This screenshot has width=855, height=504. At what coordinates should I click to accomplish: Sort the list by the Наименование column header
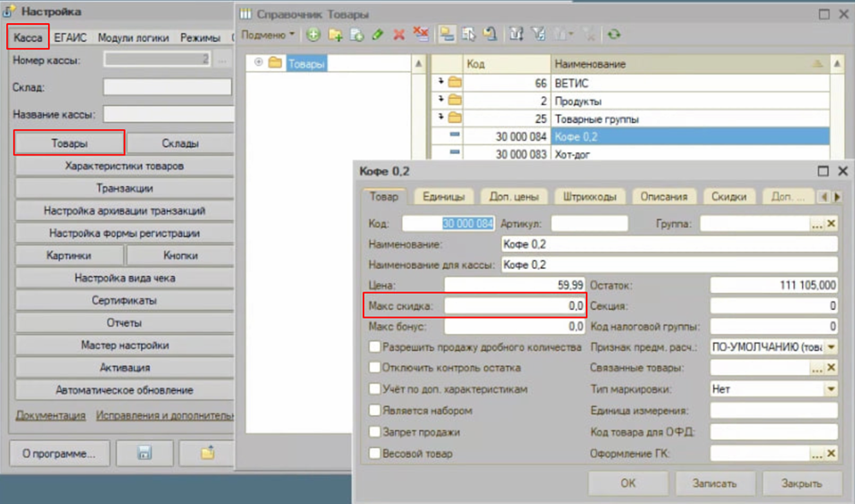[690, 64]
